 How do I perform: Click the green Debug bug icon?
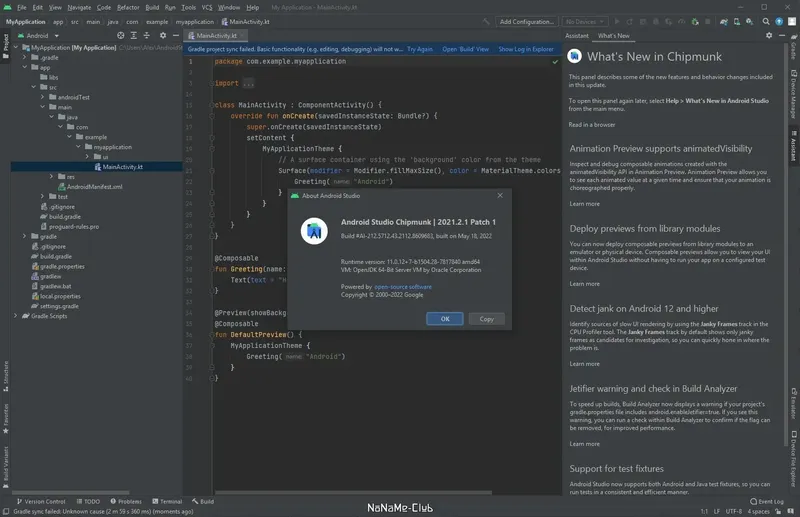694,22
